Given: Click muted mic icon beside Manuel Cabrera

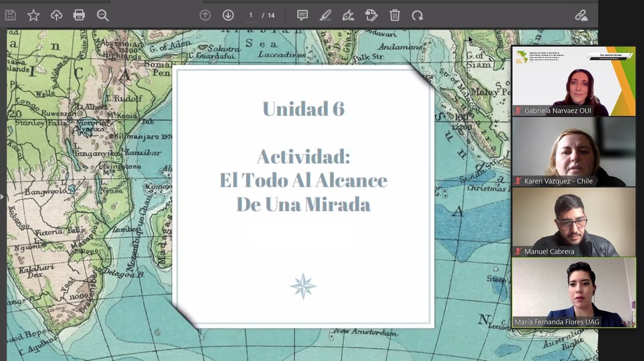Looking at the screenshot, I should click(518, 251).
